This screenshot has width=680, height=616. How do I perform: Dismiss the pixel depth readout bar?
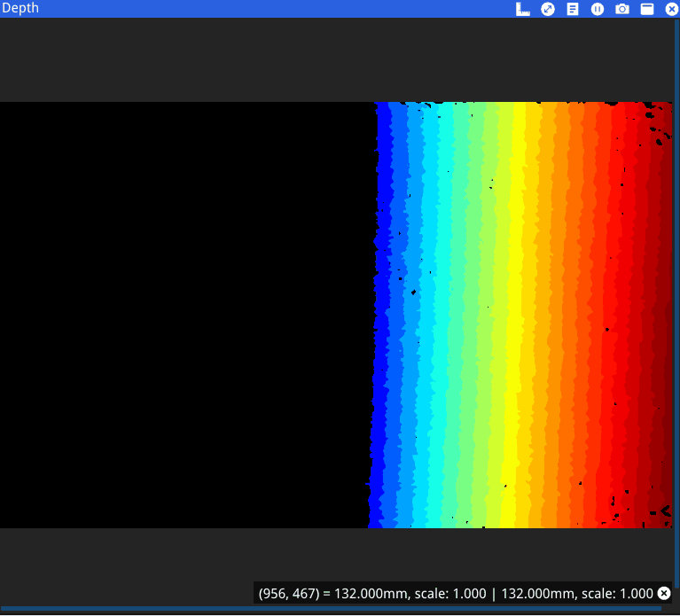(664, 593)
